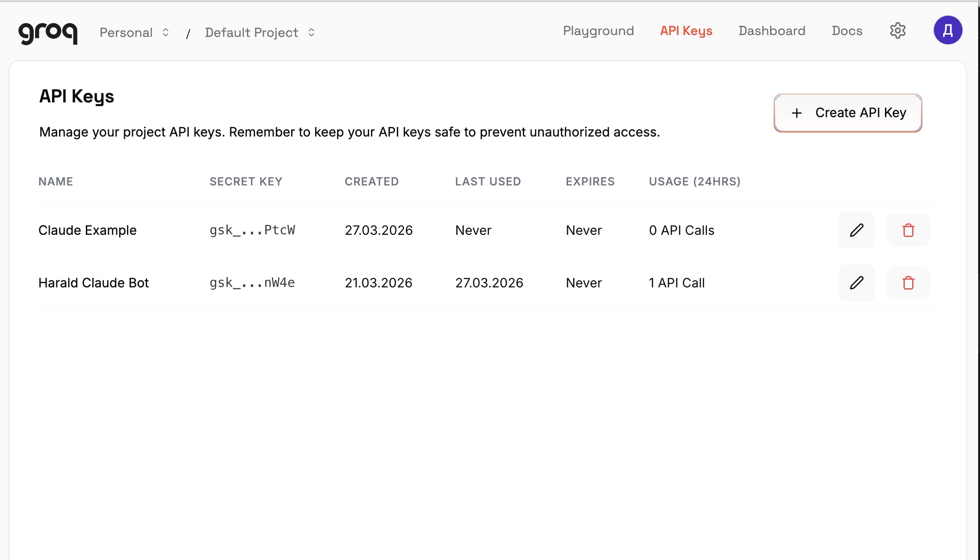Click the gsk_...PtcW secret key
The image size is (980, 560).
click(252, 230)
